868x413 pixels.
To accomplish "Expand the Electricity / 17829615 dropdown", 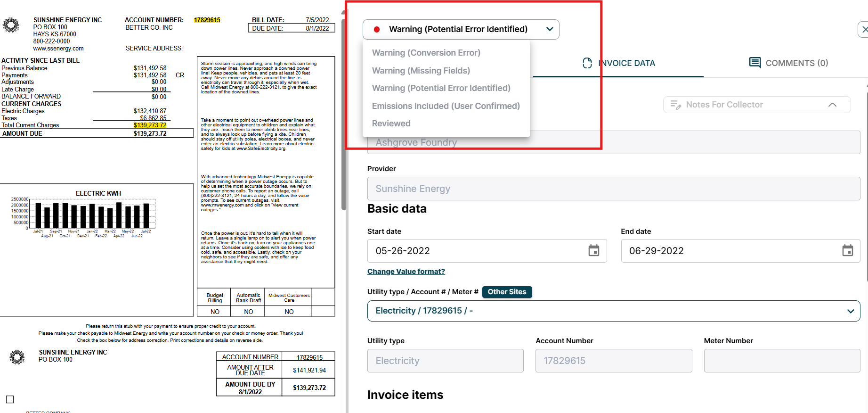I will click(x=850, y=311).
